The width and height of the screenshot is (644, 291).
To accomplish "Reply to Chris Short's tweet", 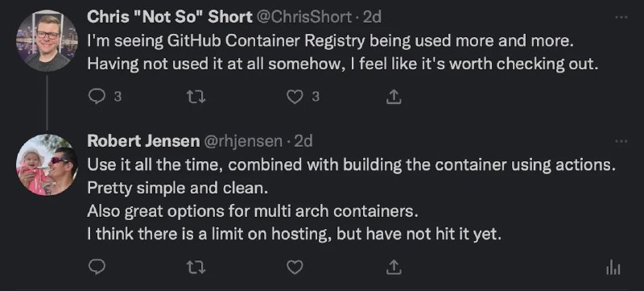I will point(97,97).
